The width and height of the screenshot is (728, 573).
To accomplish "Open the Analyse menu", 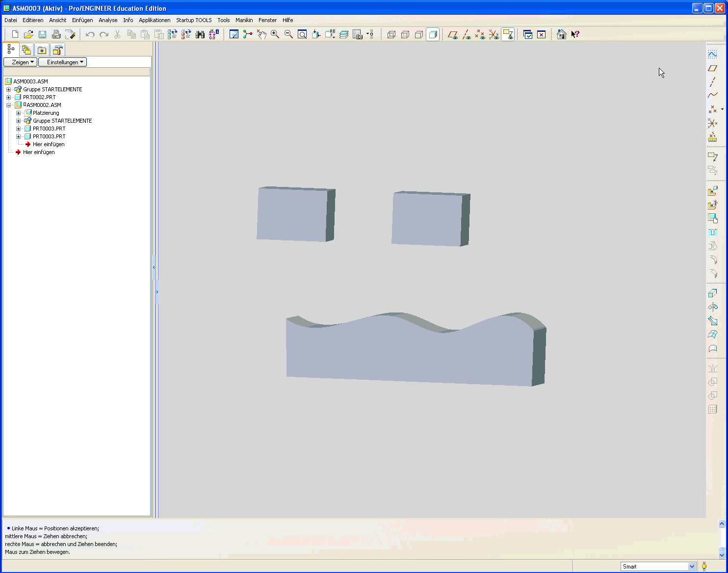I will (108, 20).
